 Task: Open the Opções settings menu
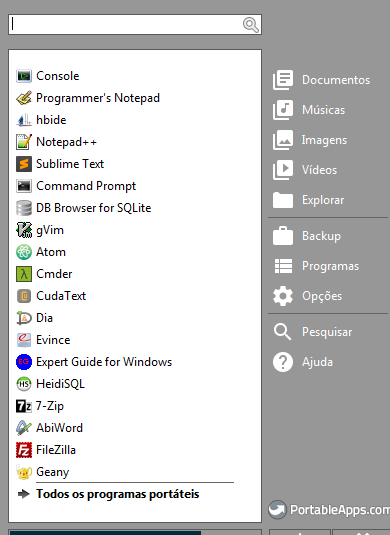point(307,296)
